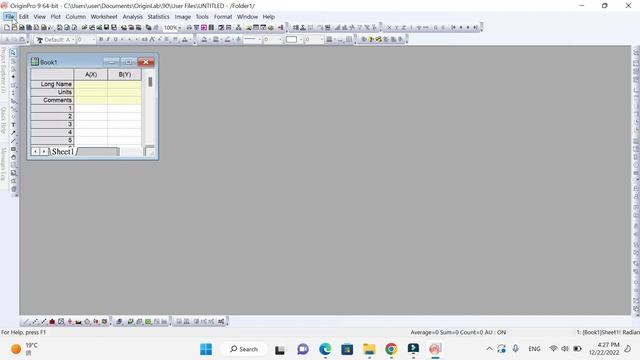Open Google Chrome from taskbar

coord(391,349)
